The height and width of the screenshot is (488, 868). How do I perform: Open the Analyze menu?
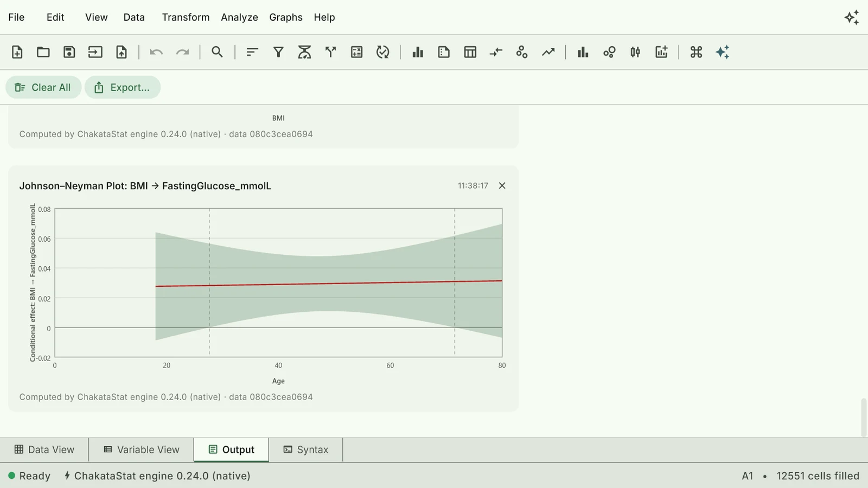point(239,17)
